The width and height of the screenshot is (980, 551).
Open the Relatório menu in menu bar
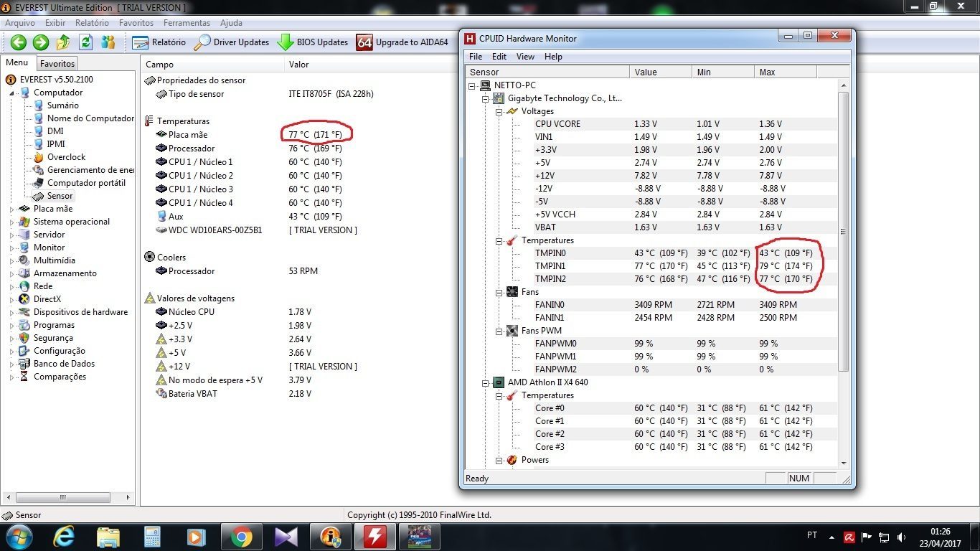coord(92,23)
